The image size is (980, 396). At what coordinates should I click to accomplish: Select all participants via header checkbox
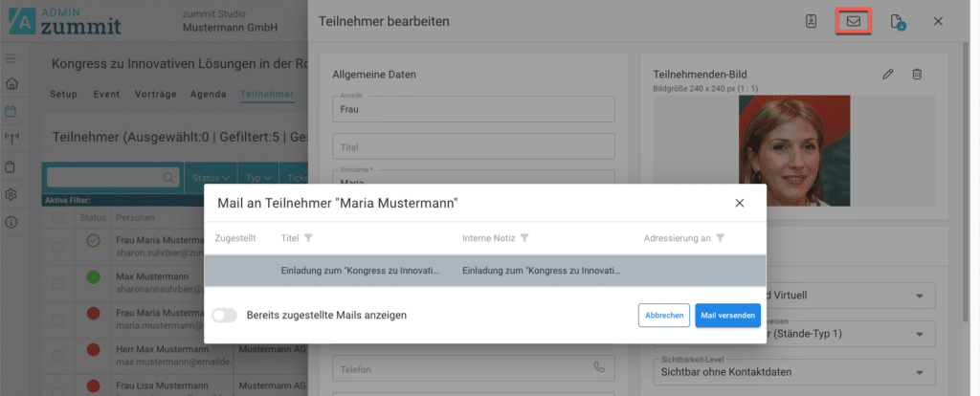(59, 219)
